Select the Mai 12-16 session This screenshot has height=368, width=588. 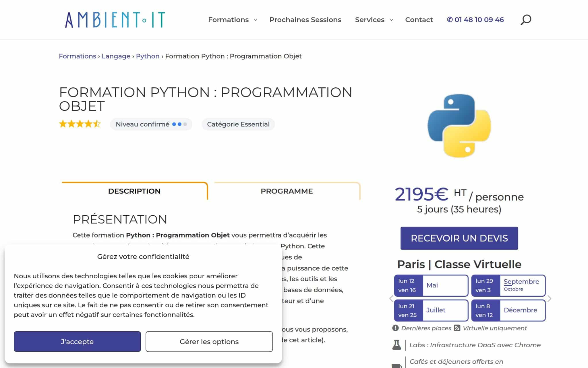point(431,285)
